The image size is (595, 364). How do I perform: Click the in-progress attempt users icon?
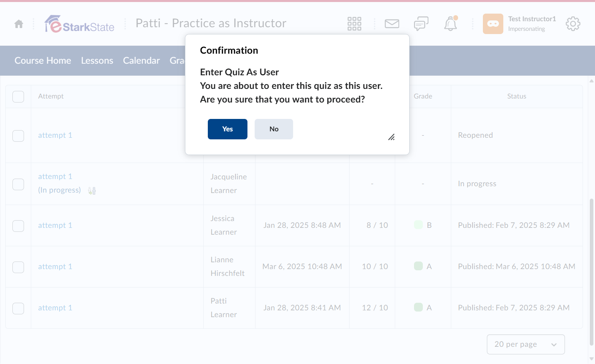point(92,191)
